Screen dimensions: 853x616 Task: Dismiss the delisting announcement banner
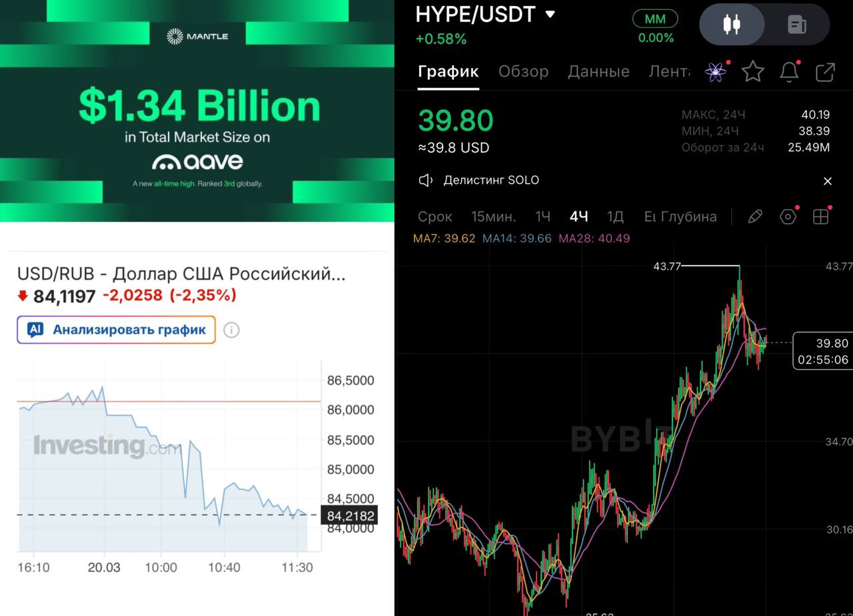tap(827, 181)
